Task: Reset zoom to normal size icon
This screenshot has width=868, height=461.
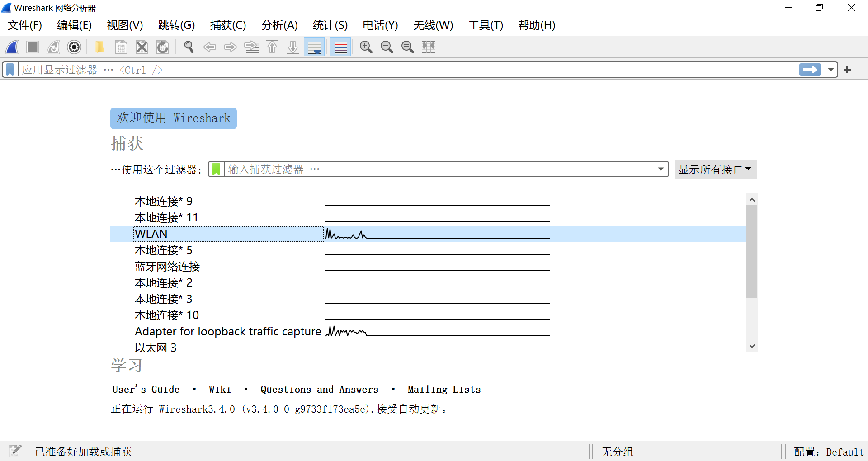Action: pos(408,47)
